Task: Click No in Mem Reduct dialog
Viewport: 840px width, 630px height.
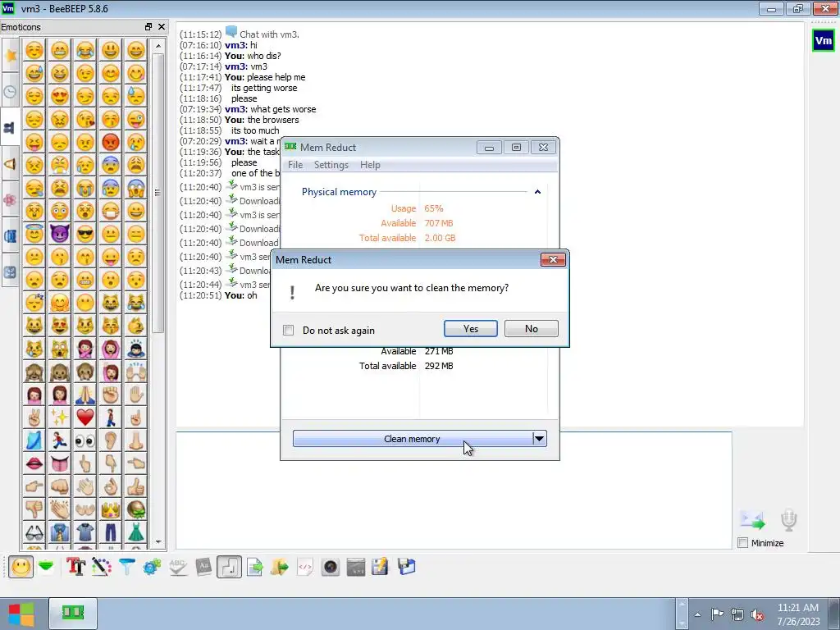Action: coord(531,328)
